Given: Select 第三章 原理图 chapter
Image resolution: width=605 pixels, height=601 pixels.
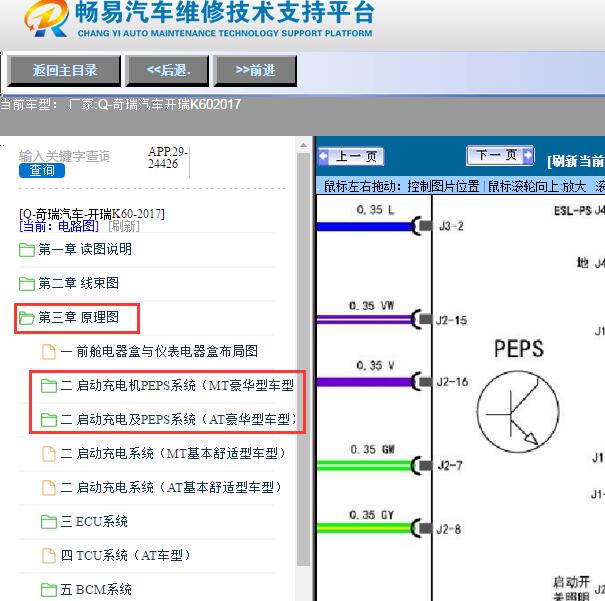Looking at the screenshot, I should 79,317.
